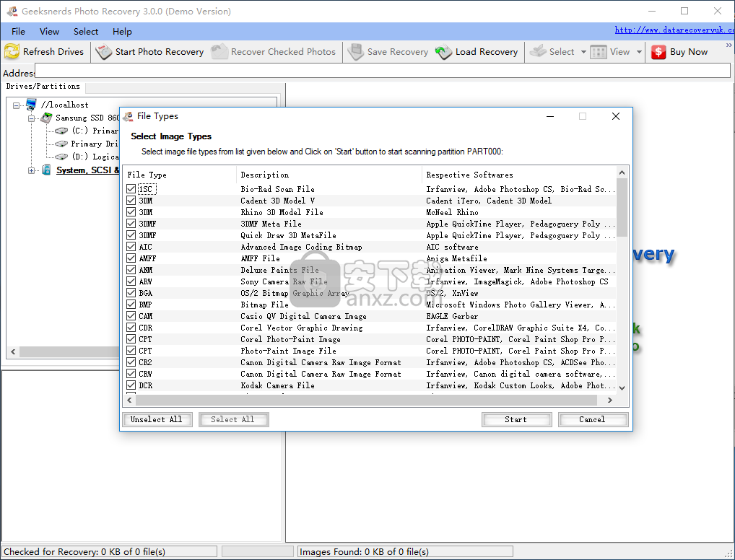The image size is (735, 560).
Task: Click the application icon in main title bar
Action: click(12, 11)
